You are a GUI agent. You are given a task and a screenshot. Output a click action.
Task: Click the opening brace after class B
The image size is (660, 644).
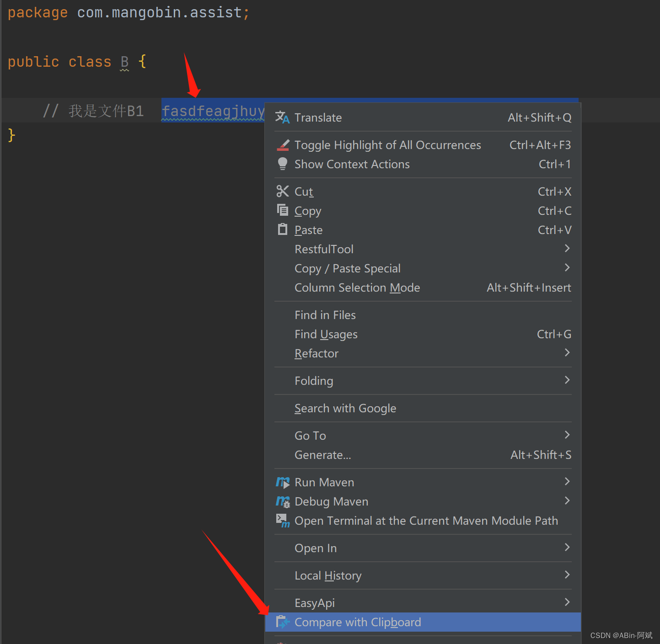[142, 61]
